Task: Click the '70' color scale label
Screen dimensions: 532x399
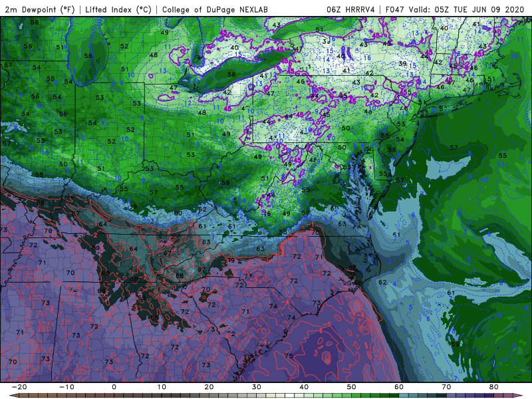Action: click(x=446, y=387)
